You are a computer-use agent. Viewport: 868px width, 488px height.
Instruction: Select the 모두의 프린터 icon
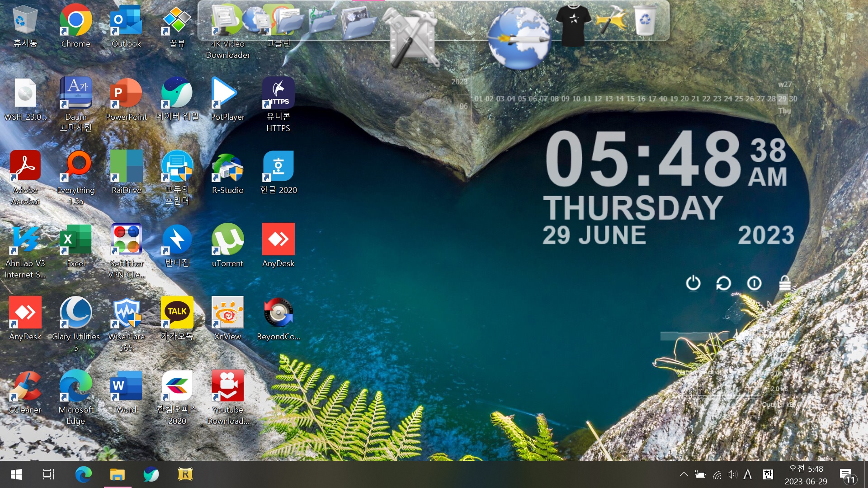tap(177, 178)
